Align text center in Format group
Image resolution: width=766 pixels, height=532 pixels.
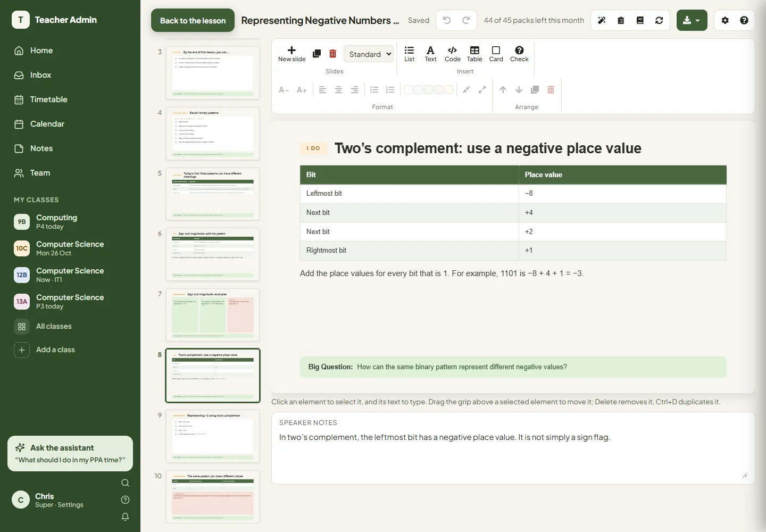coord(338,90)
